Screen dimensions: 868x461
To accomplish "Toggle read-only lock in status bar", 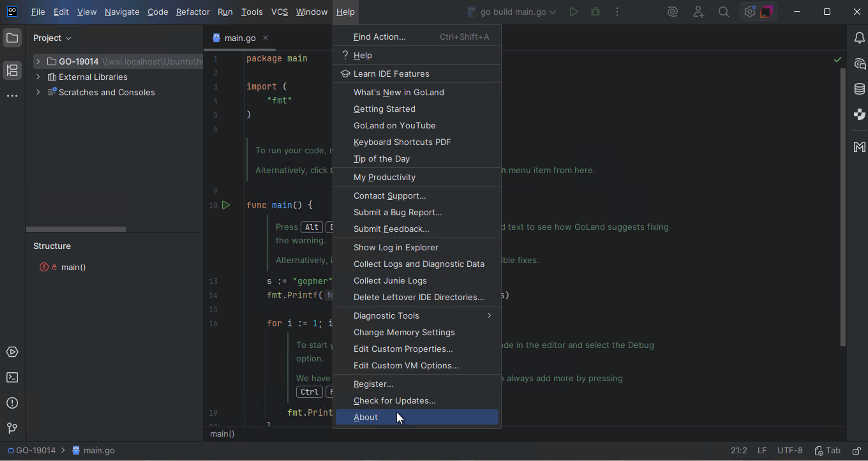I will 857,450.
